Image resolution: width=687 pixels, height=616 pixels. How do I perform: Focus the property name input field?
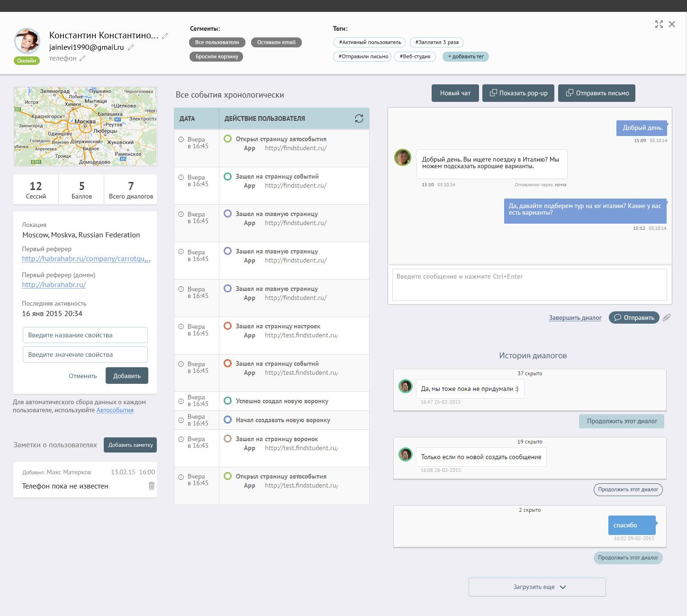85,335
